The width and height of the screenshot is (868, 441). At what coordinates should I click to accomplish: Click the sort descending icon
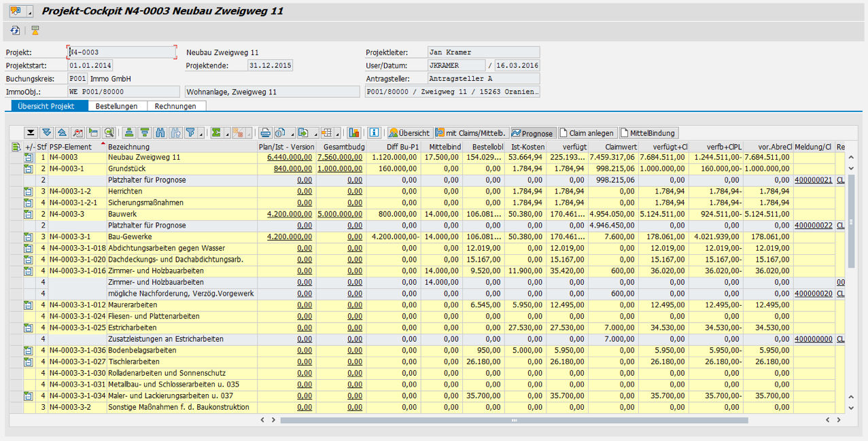(x=144, y=133)
